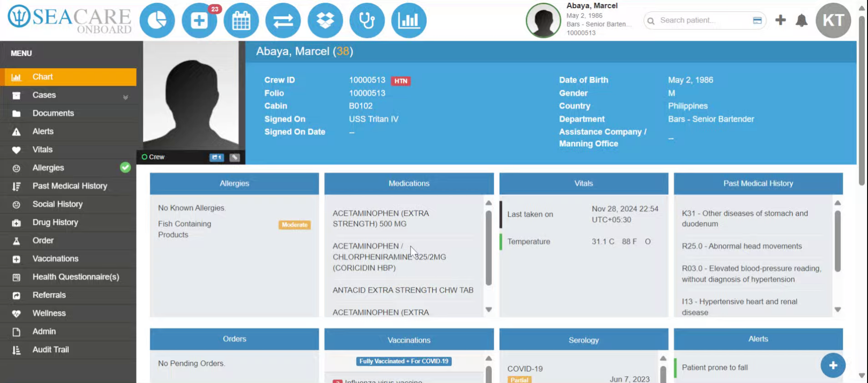Open the Dropbox-style inventory icon

click(325, 20)
